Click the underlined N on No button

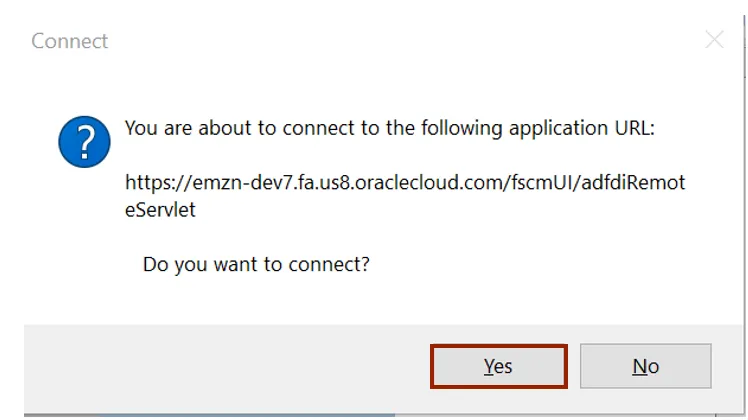tap(638, 366)
